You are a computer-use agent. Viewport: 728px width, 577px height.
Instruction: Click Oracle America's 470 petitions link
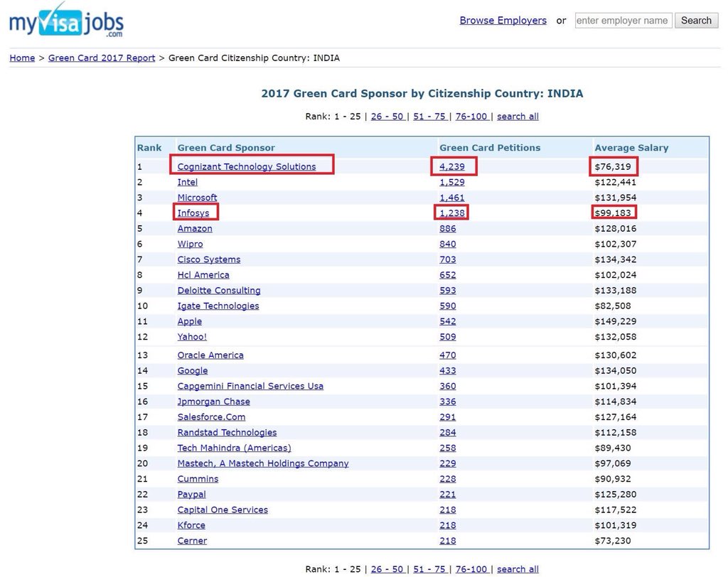click(x=448, y=355)
